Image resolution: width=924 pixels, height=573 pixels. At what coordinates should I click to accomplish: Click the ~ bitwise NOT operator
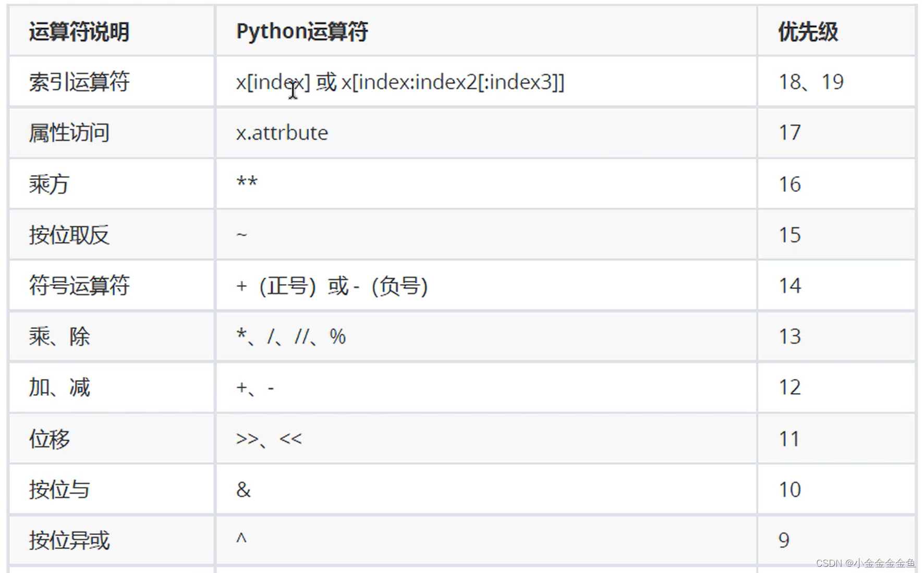point(241,235)
